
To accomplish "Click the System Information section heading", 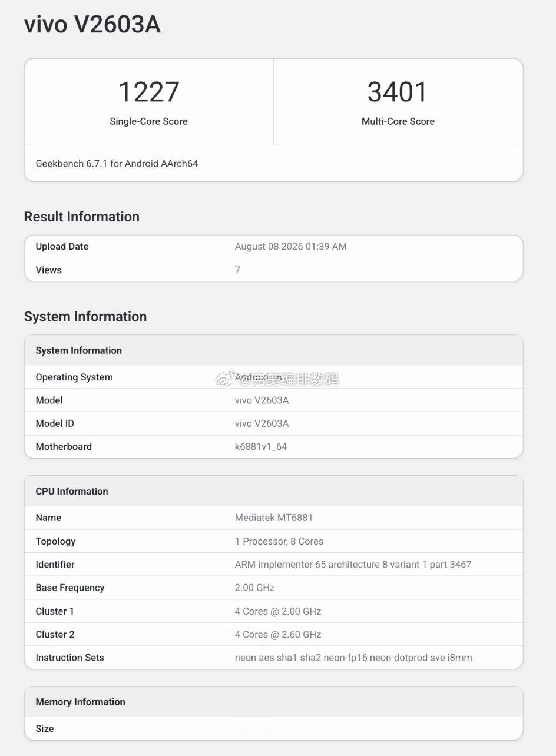I will point(85,317).
